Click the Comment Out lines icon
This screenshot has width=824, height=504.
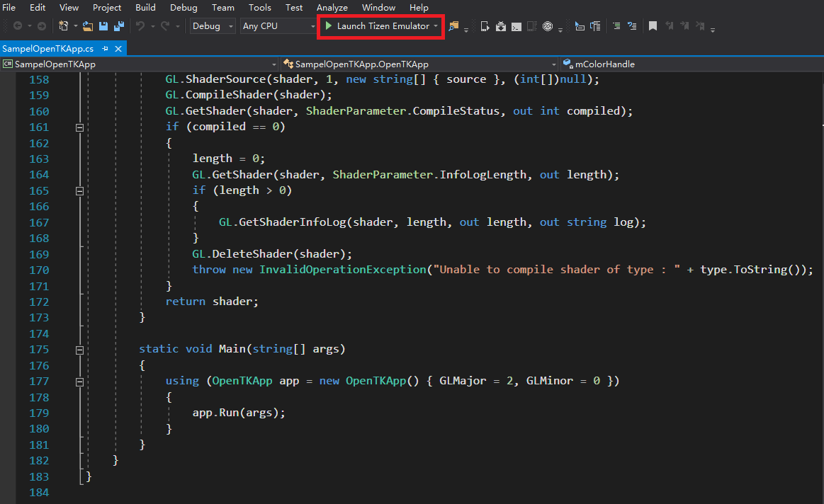pyautogui.click(x=616, y=25)
